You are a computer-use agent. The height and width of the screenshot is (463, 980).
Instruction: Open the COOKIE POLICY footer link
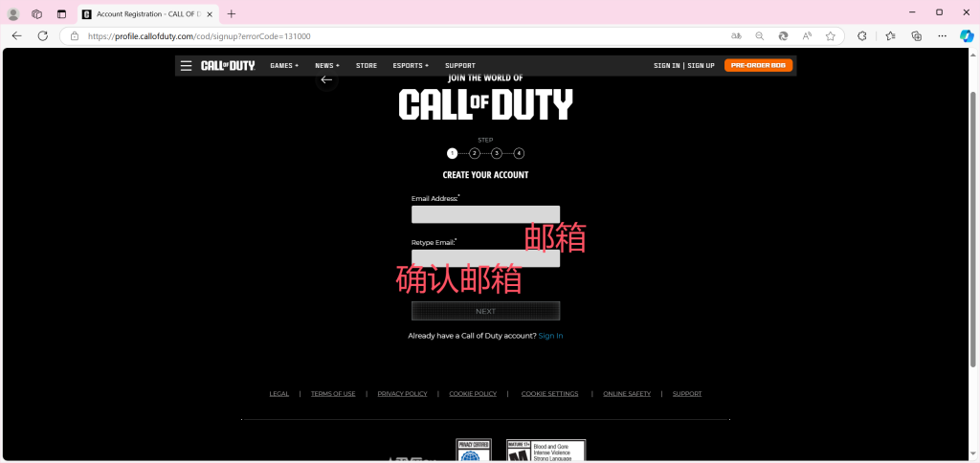click(473, 393)
